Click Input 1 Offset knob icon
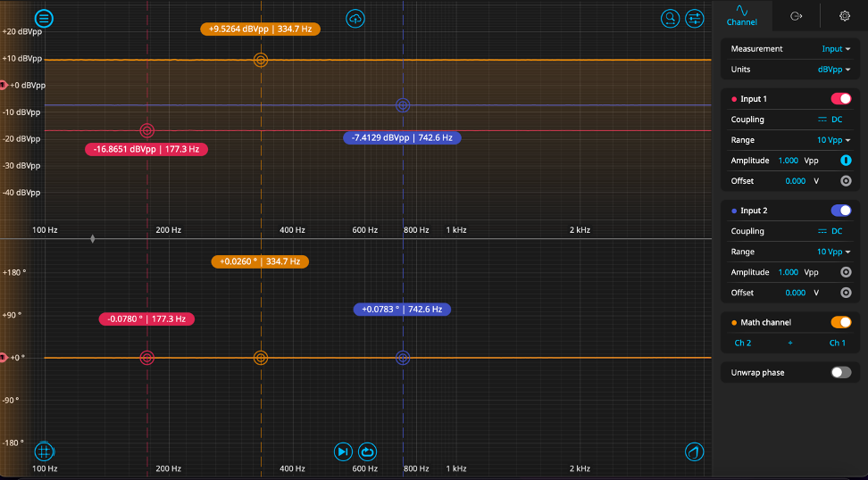The height and width of the screenshot is (480, 868). [846, 181]
